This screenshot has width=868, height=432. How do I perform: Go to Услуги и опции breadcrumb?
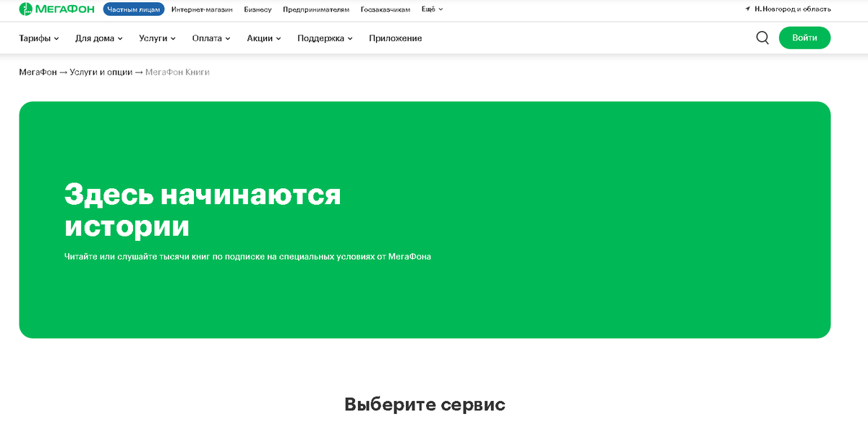click(101, 72)
